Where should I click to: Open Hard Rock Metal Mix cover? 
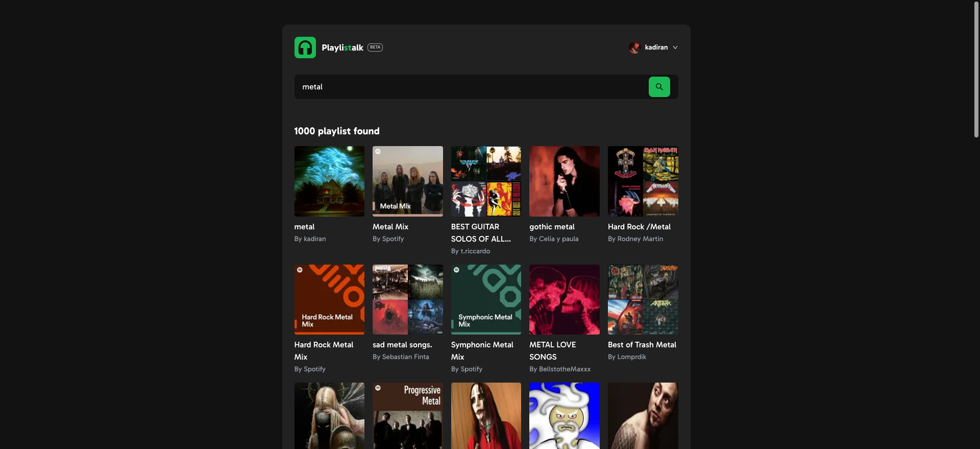pyautogui.click(x=329, y=299)
